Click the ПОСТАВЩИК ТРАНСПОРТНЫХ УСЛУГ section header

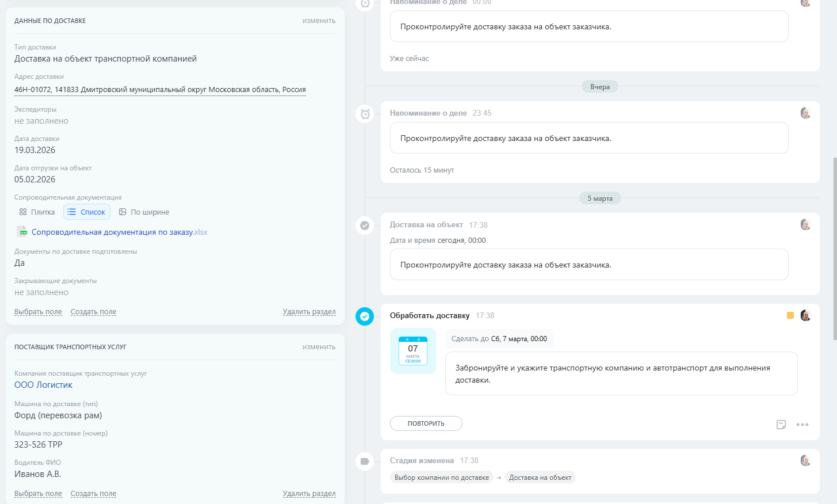pos(70,347)
